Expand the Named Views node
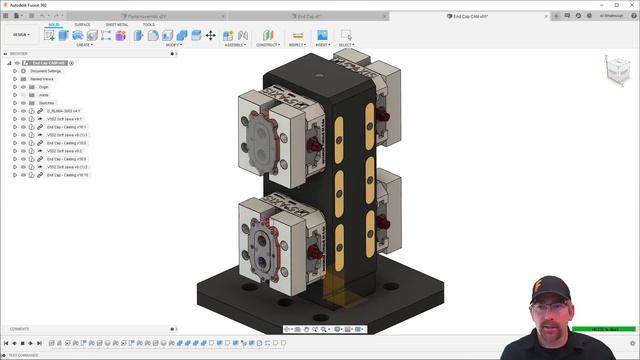Viewport: 640px width, 360px height. point(15,79)
